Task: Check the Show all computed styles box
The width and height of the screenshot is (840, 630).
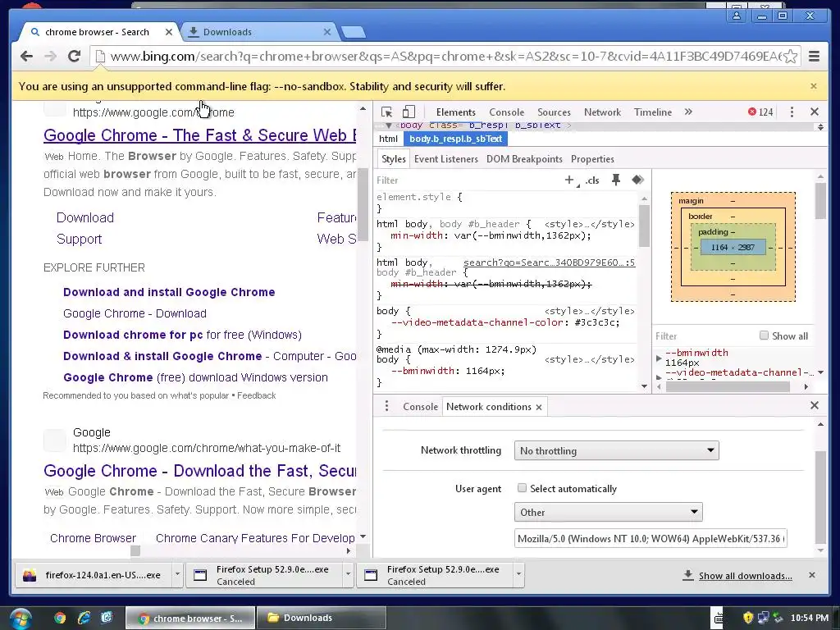Action: pos(764,336)
